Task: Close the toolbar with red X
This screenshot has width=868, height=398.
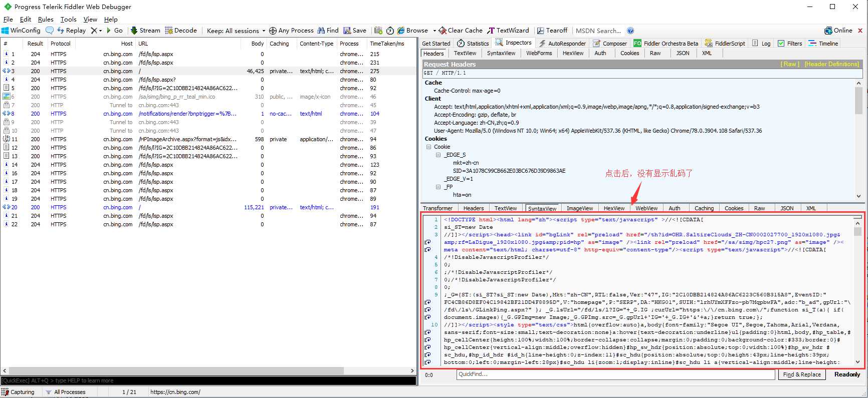Action: pyautogui.click(x=860, y=31)
